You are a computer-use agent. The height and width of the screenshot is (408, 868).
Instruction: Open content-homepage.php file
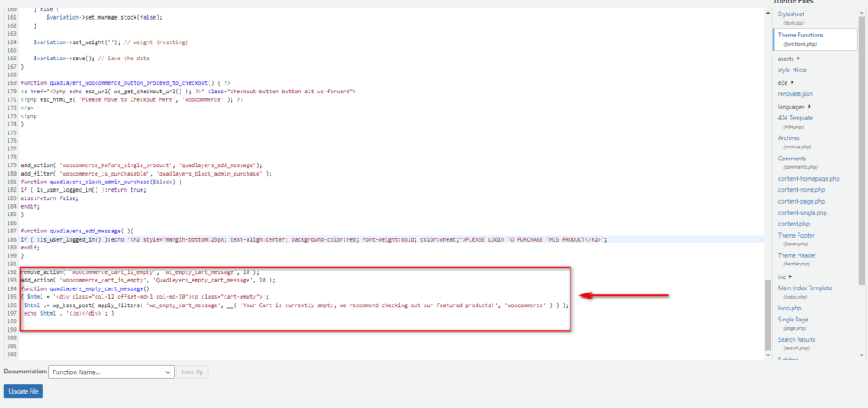click(x=809, y=179)
